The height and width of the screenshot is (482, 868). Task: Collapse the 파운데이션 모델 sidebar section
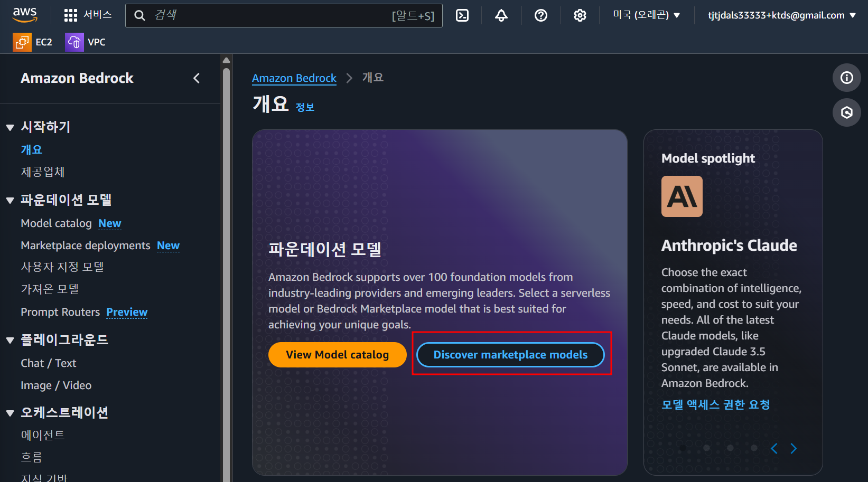coord(10,200)
